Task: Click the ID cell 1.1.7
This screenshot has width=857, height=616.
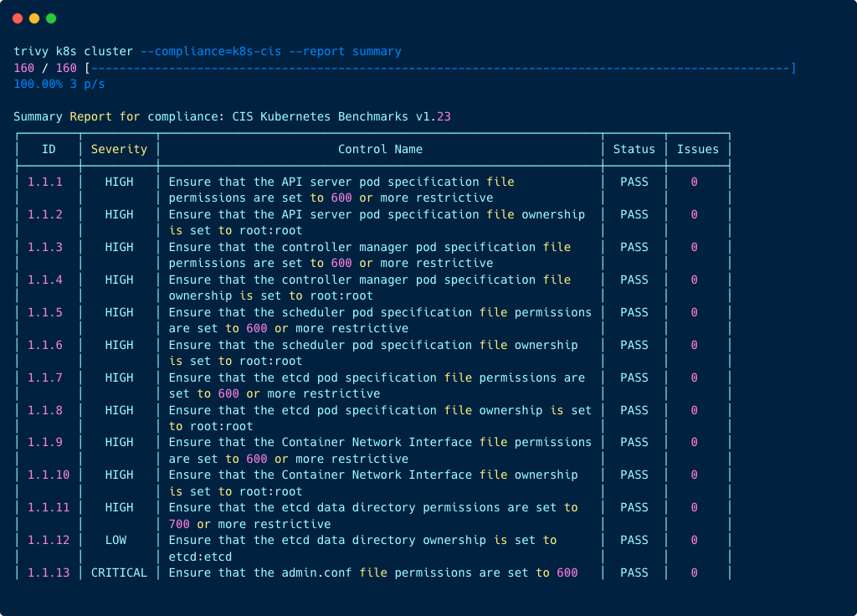Action: (45, 377)
